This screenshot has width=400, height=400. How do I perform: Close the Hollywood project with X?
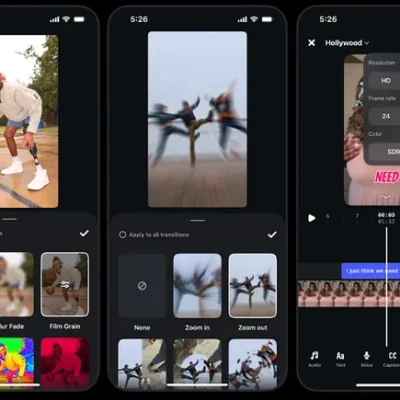pos(311,43)
